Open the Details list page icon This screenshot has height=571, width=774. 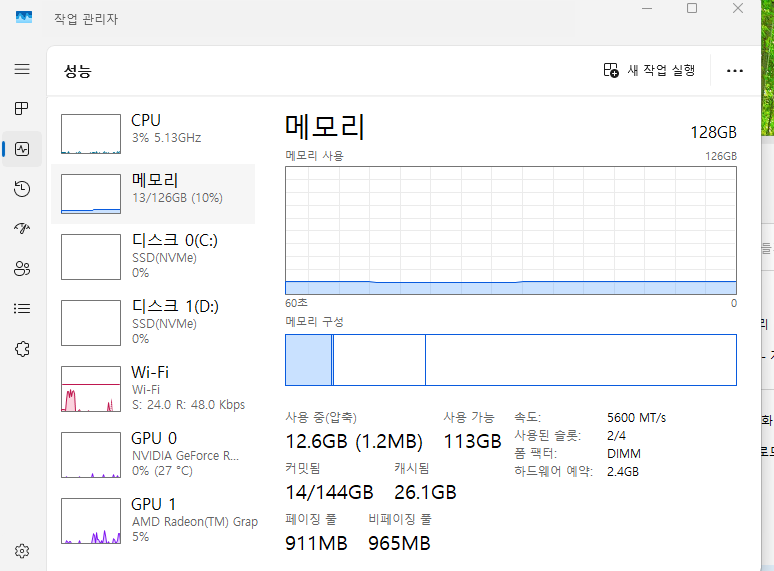coord(22,308)
